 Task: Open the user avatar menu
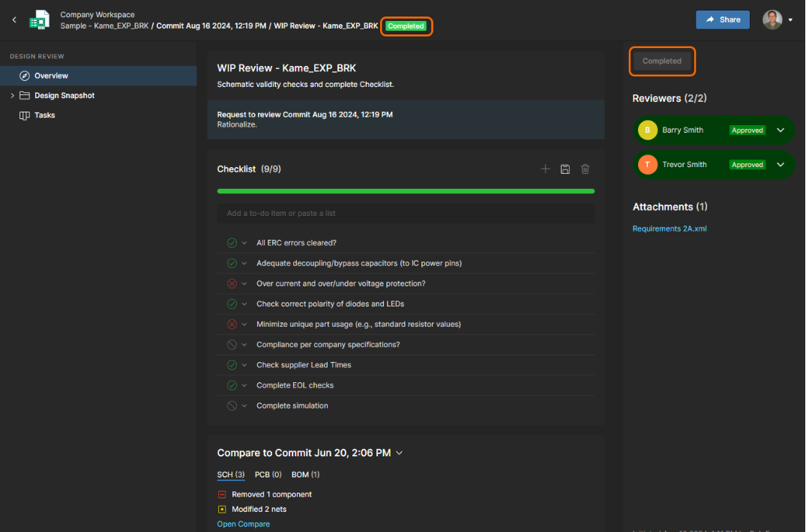(x=778, y=20)
